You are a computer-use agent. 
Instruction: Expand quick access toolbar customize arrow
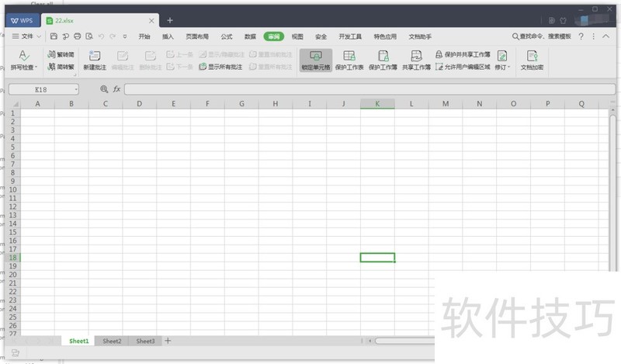[x=125, y=36]
